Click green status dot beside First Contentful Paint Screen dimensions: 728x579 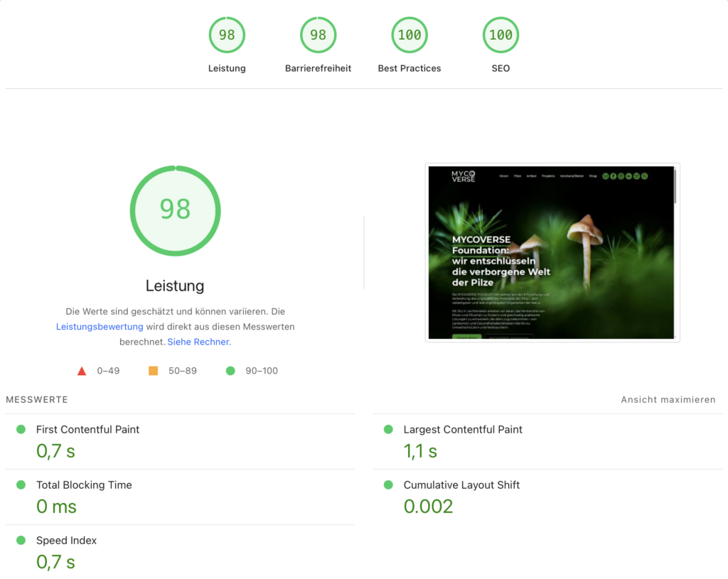pyautogui.click(x=21, y=429)
